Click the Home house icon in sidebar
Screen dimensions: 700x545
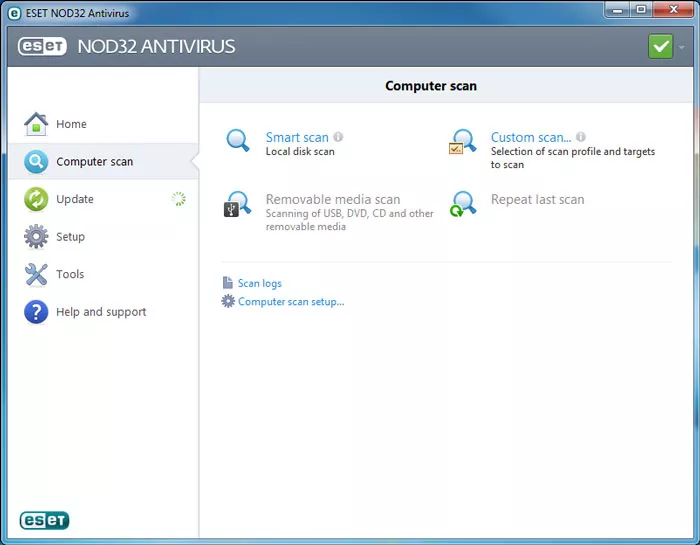(36, 124)
